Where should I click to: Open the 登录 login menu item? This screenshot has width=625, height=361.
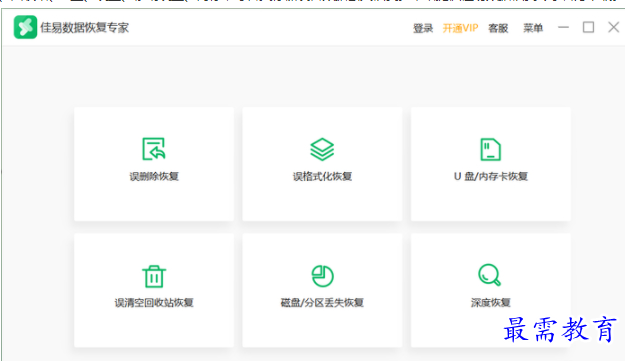pos(423,28)
